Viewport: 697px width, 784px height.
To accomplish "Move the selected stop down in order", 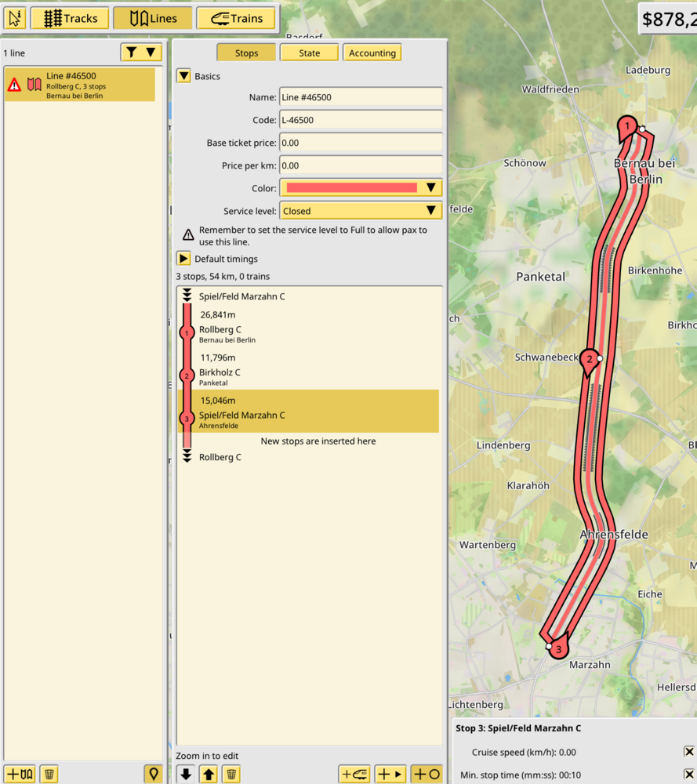I will 187,774.
